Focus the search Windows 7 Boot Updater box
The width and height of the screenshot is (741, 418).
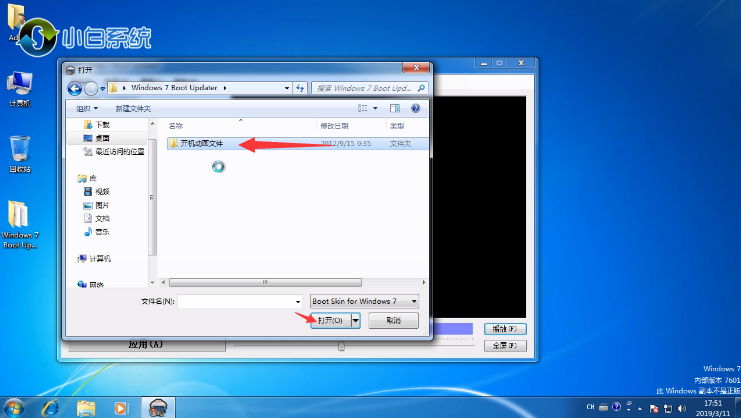(370, 88)
